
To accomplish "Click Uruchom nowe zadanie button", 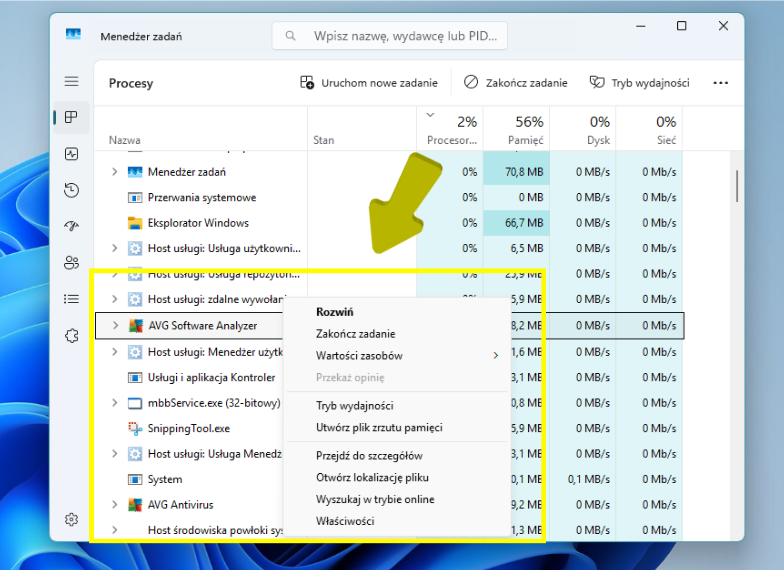I will point(370,83).
